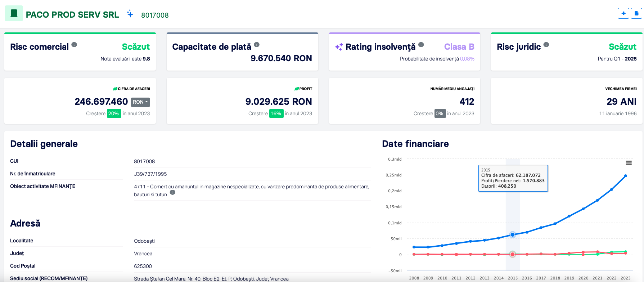Click the 2015 blue turnover data point
Viewport: 644px width, 282px height.
click(x=513, y=235)
